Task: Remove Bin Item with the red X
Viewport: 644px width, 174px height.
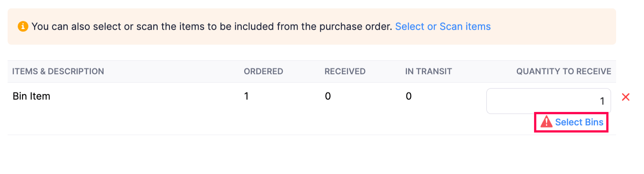Action: point(626,97)
